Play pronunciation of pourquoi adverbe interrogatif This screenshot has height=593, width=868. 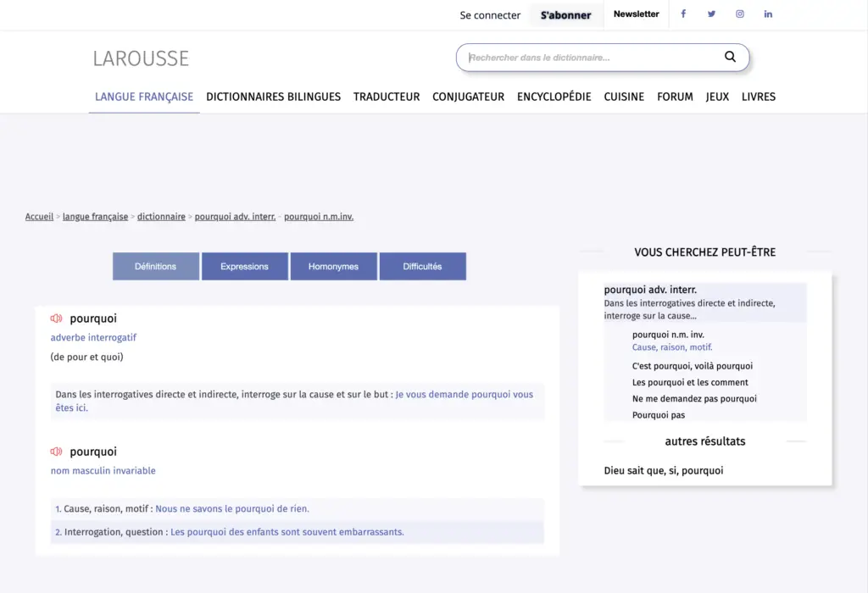(55, 318)
